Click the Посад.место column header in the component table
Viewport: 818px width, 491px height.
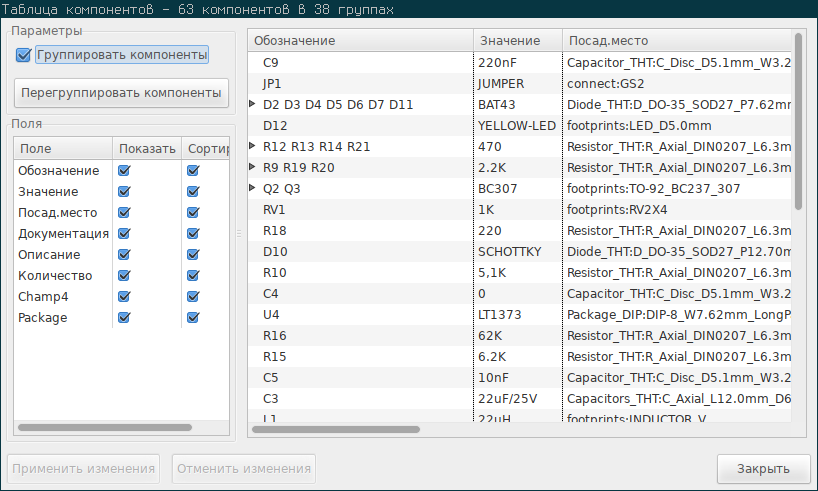click(677, 41)
